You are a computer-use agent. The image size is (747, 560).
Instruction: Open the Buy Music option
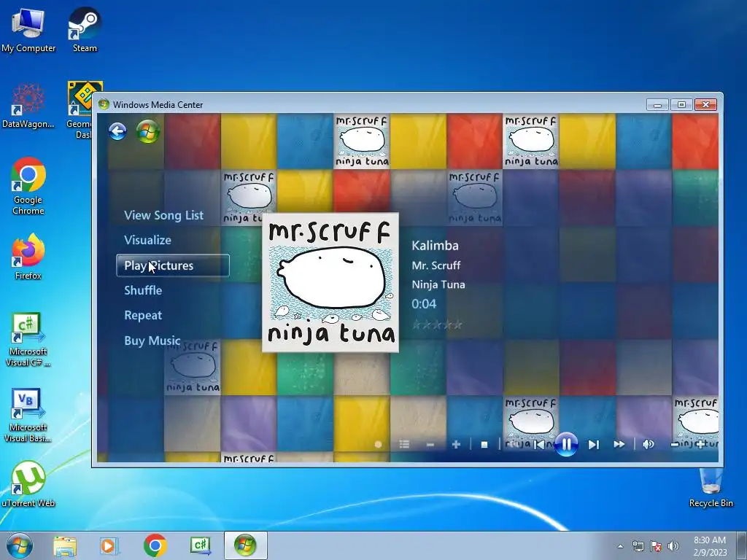pyautogui.click(x=152, y=341)
